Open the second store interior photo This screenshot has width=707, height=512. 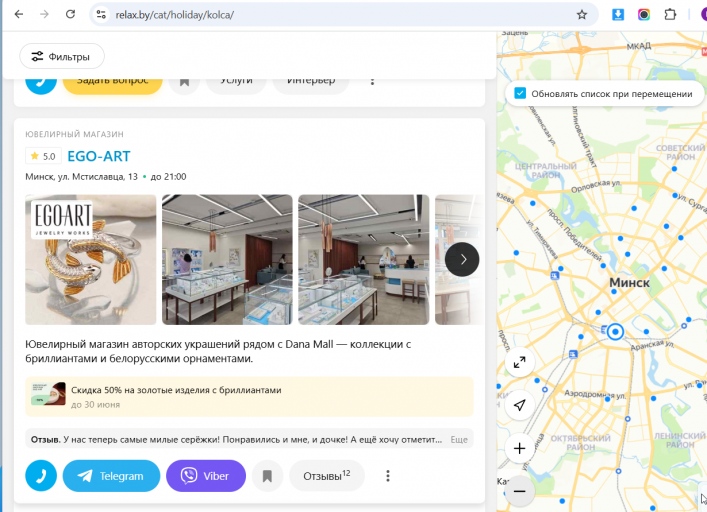click(227, 259)
